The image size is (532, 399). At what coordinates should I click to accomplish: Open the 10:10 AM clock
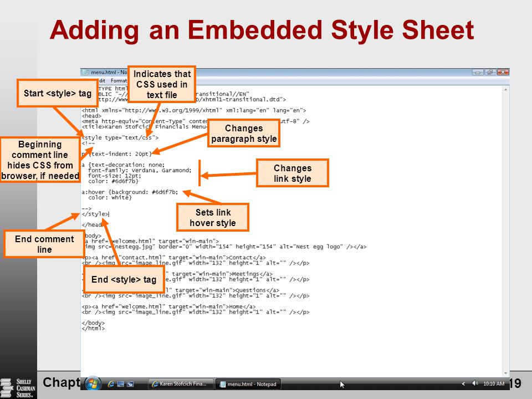click(494, 383)
